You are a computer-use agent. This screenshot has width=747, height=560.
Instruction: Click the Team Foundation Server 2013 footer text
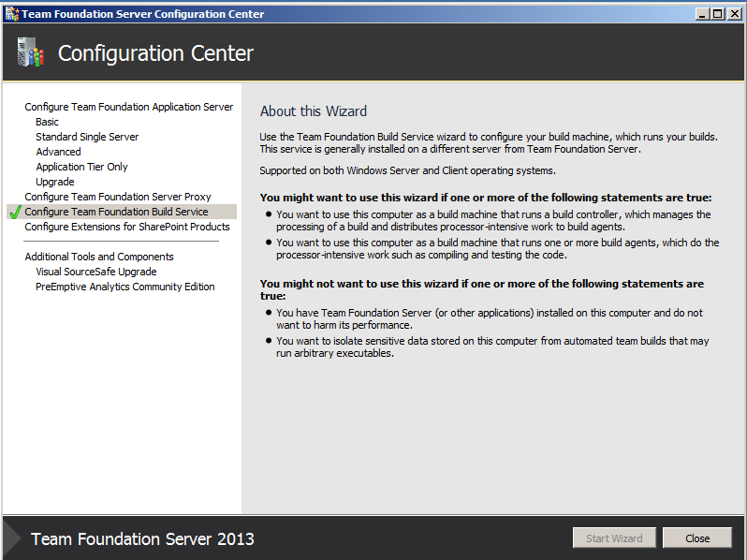[x=142, y=539]
